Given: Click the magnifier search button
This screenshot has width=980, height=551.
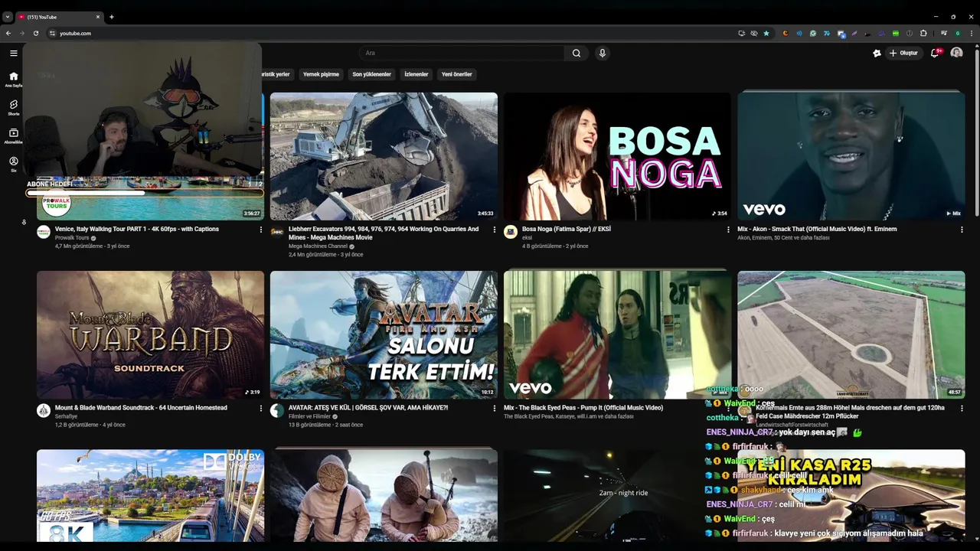Looking at the screenshot, I should point(577,53).
